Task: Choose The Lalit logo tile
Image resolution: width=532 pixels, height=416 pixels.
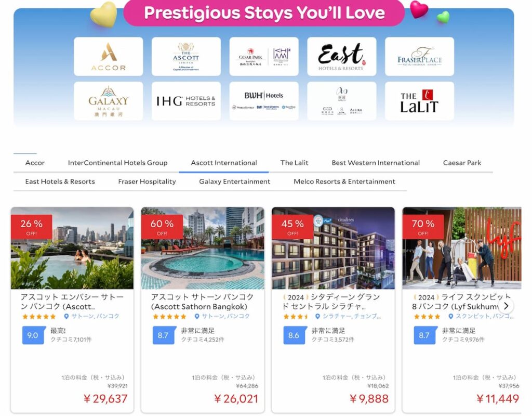Action: click(419, 101)
